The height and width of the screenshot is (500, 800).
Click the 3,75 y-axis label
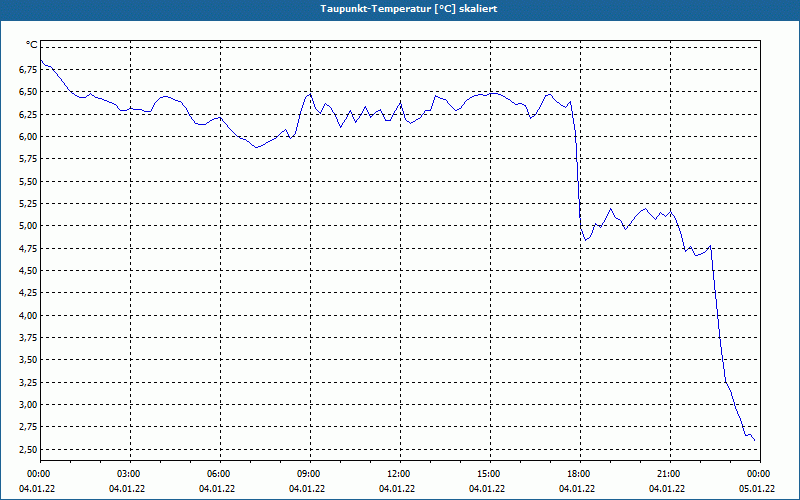click(28, 338)
